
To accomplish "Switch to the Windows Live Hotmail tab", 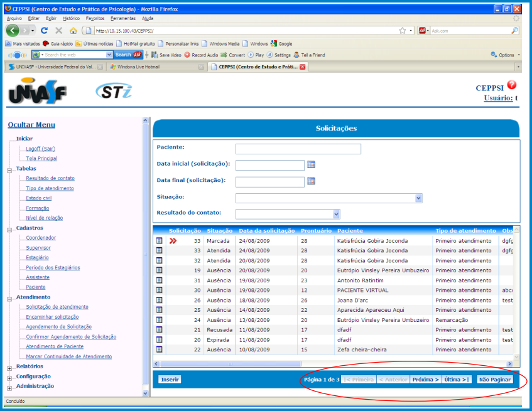I will [156, 67].
